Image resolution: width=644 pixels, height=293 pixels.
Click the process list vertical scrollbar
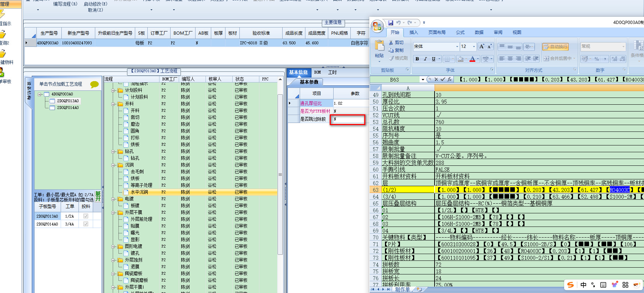[x=280, y=175]
